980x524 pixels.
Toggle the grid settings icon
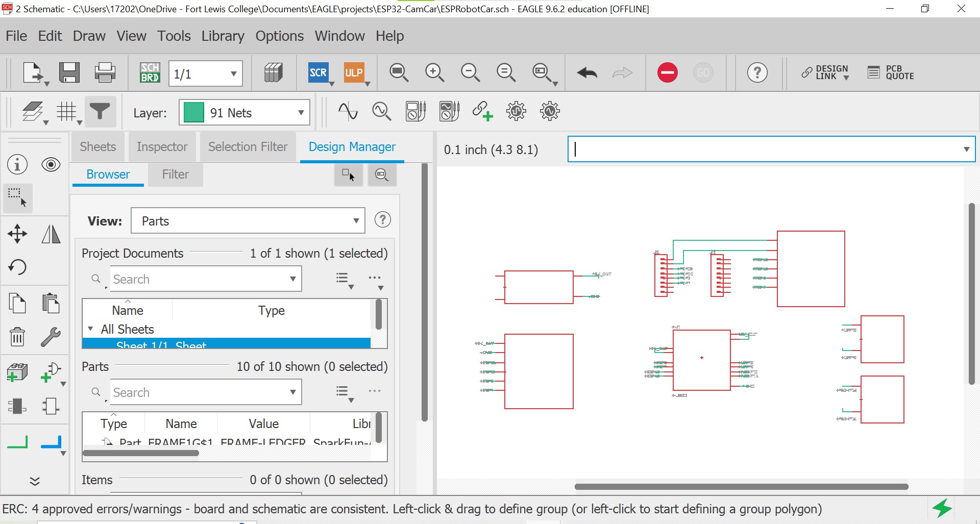[x=66, y=112]
